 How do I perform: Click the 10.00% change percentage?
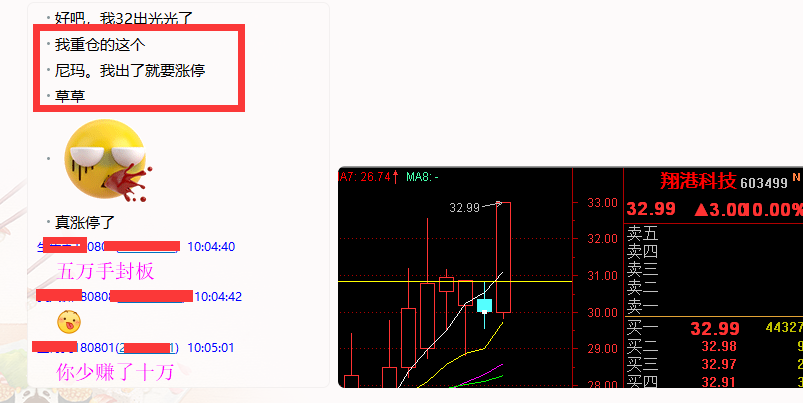click(x=774, y=209)
